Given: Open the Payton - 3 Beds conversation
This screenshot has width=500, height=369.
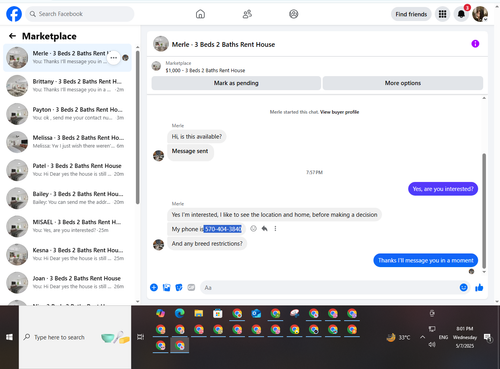Looking at the screenshot, I should (x=67, y=114).
